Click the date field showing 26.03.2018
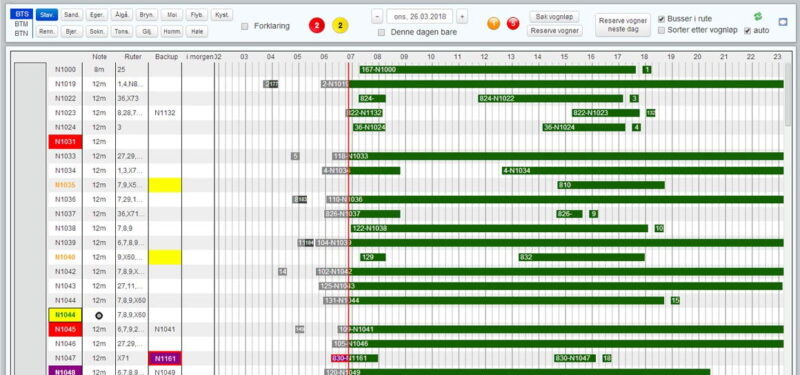Image resolution: width=800 pixels, height=375 pixels. coord(419,16)
